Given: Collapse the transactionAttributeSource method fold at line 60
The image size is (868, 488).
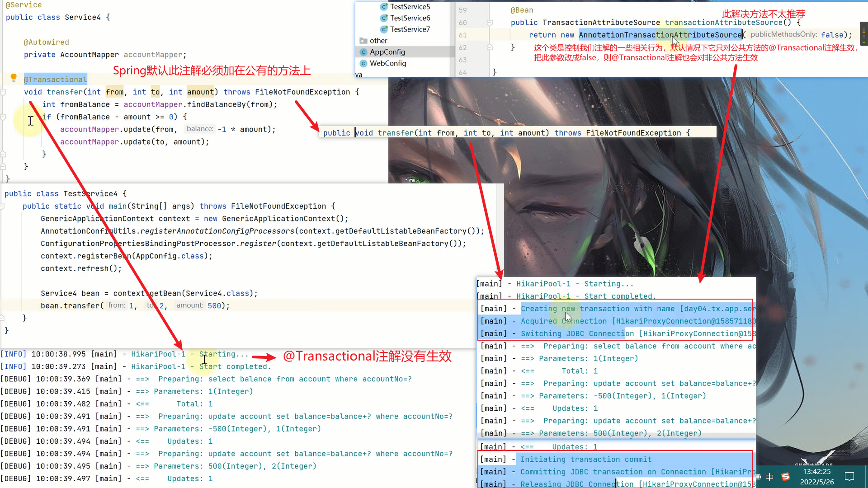Looking at the screenshot, I should [x=489, y=23].
